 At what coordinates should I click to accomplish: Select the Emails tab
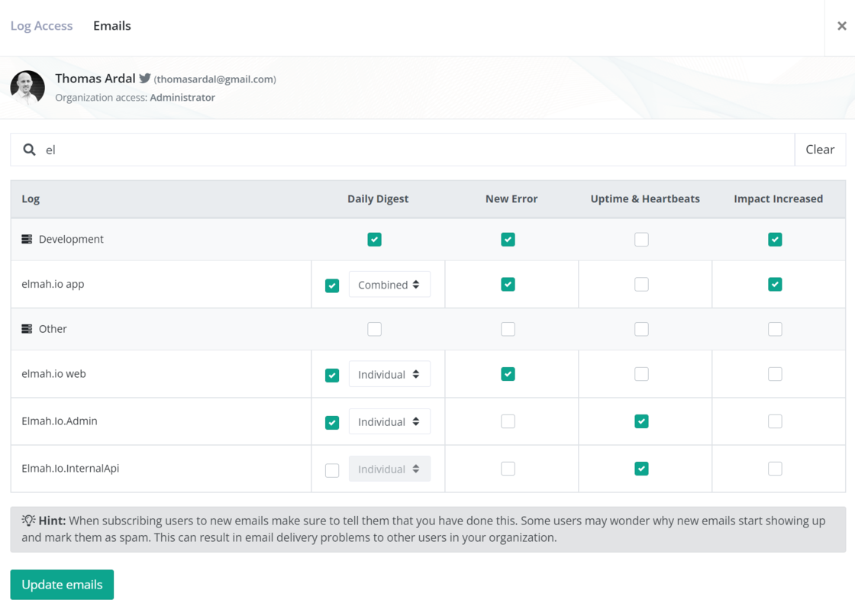click(111, 26)
